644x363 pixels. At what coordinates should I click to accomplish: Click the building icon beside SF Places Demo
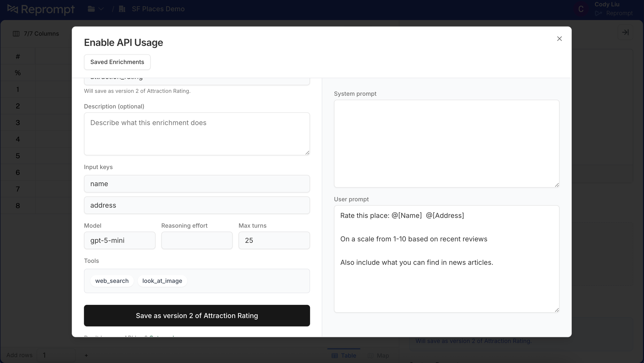click(122, 9)
